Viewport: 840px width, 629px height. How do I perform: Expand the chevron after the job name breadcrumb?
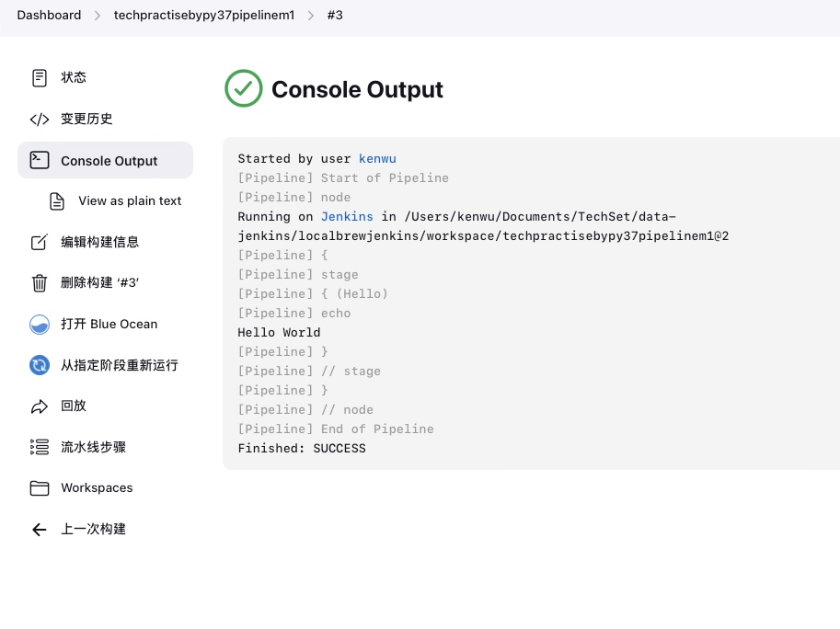[x=311, y=16]
